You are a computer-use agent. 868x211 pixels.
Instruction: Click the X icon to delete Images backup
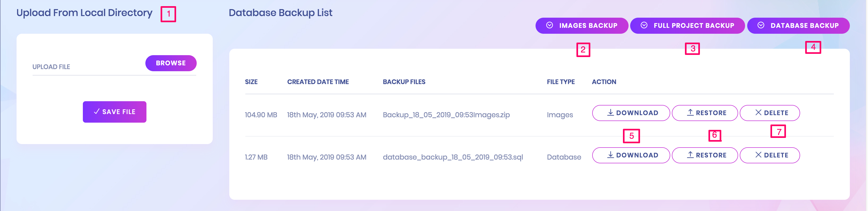(x=758, y=113)
